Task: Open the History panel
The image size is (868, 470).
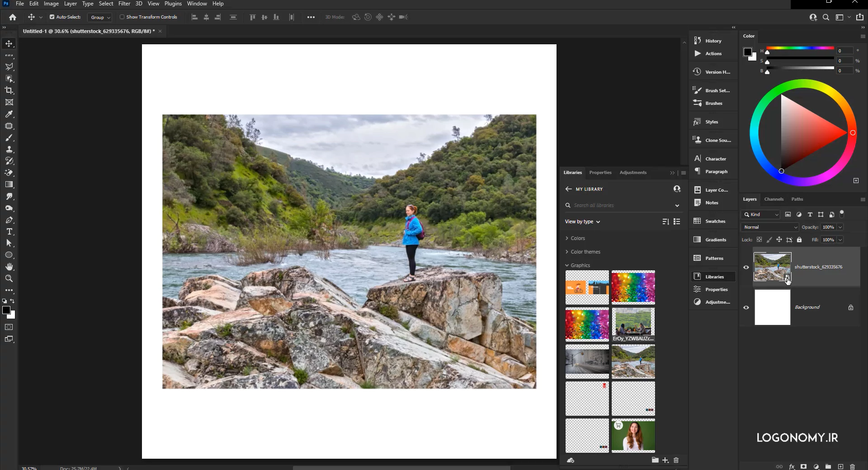Action: [x=713, y=41]
